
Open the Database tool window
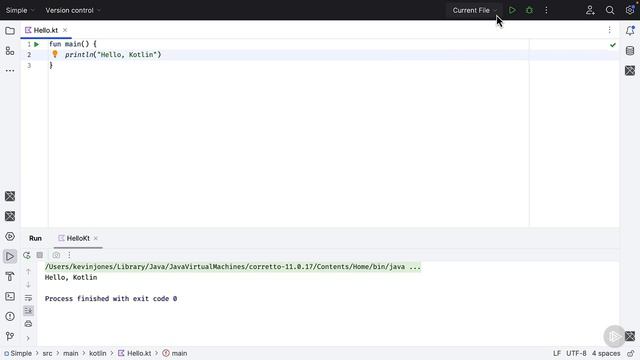pyautogui.click(x=630, y=51)
